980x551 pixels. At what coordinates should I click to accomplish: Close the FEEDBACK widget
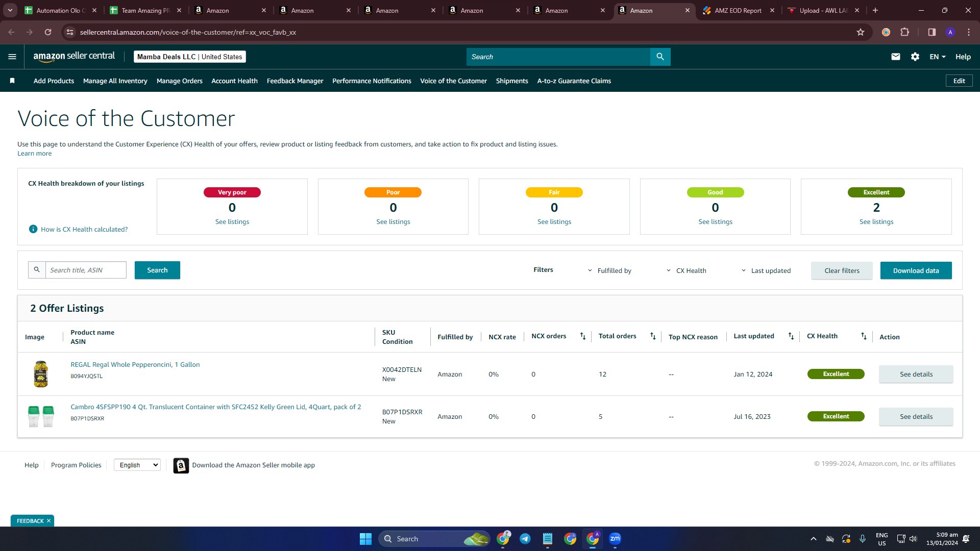click(49, 521)
